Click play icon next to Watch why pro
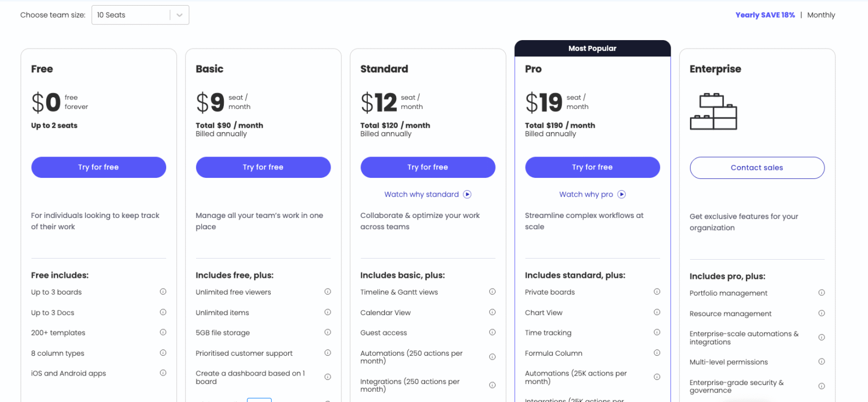This screenshot has height=402, width=868. (622, 194)
